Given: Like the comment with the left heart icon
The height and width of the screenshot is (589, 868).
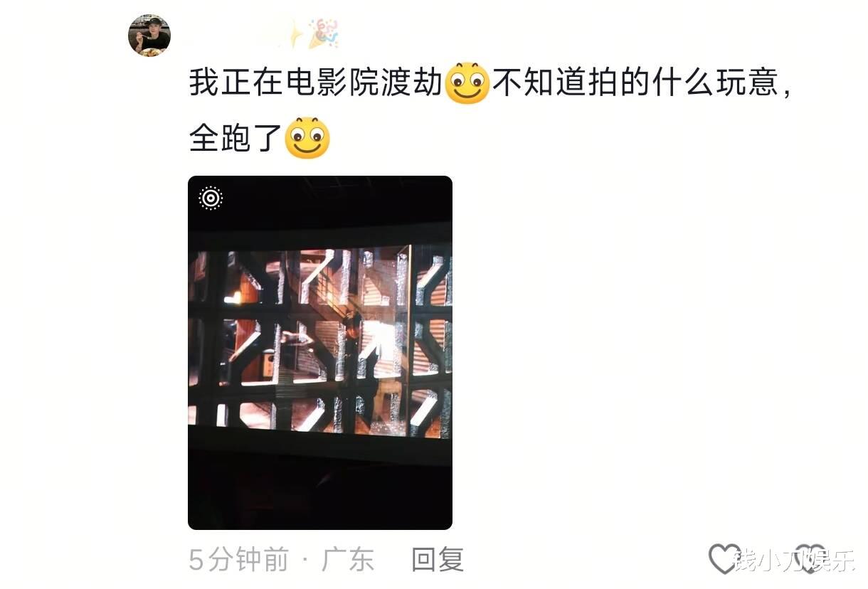Looking at the screenshot, I should (724, 559).
